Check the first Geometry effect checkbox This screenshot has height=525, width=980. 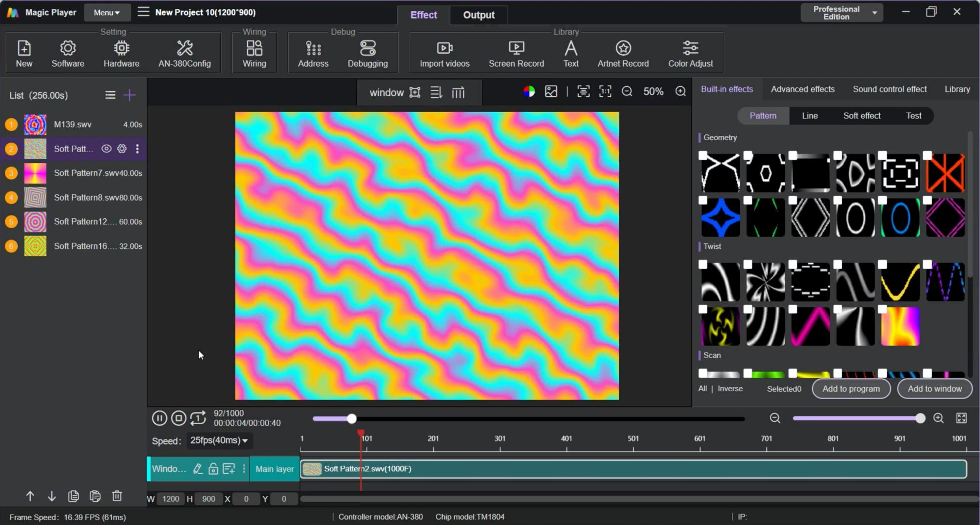(x=703, y=156)
